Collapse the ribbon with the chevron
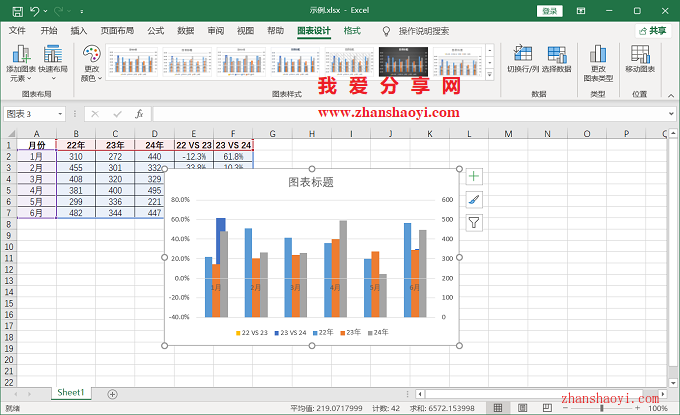This screenshot has width=680, height=415. [671, 95]
